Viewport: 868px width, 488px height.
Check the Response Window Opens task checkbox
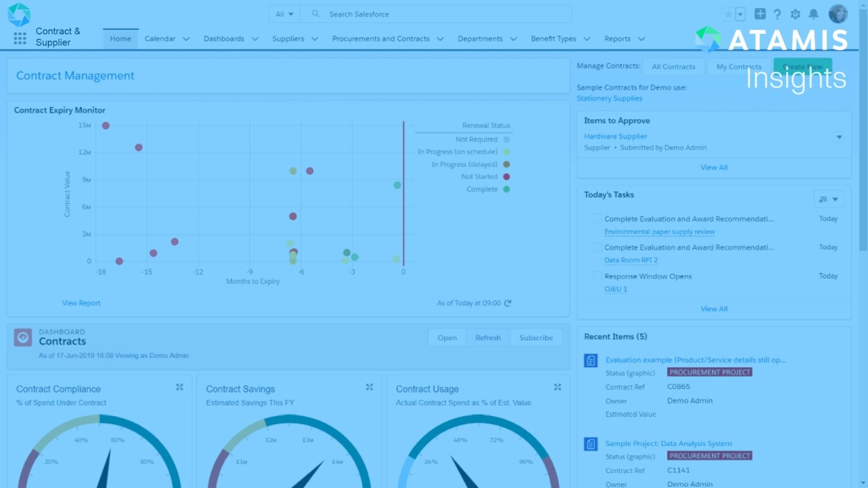pyautogui.click(x=597, y=276)
